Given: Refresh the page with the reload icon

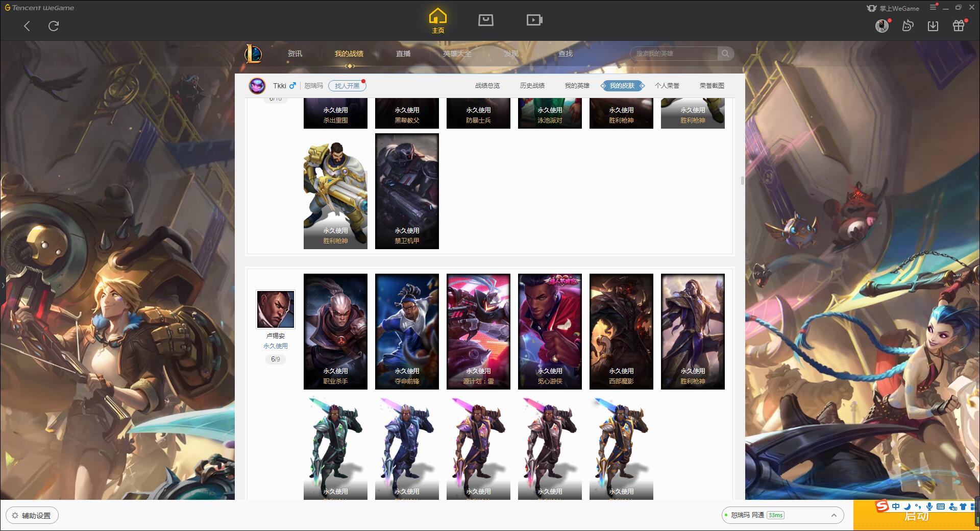Looking at the screenshot, I should (x=54, y=26).
